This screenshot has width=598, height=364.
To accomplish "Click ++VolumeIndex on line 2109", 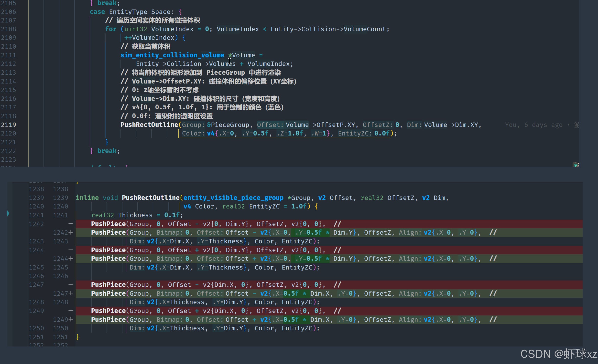I will coord(149,38).
